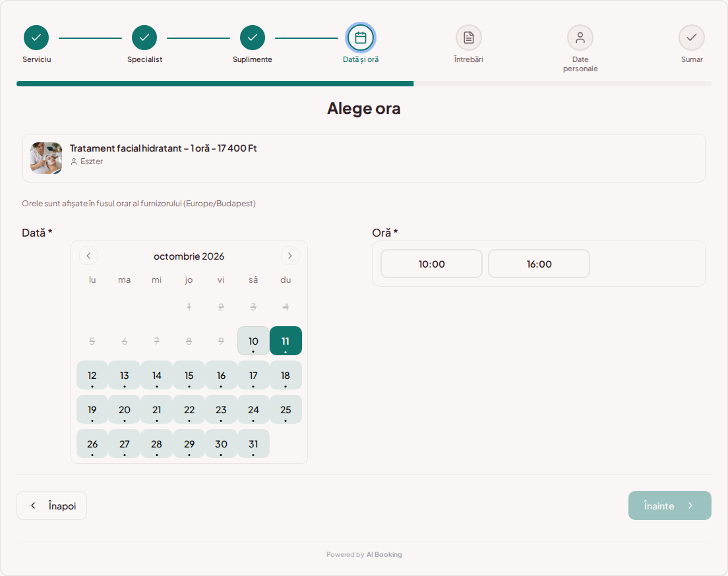Select the 16:00 time slot
The image size is (728, 576).
pos(539,264)
